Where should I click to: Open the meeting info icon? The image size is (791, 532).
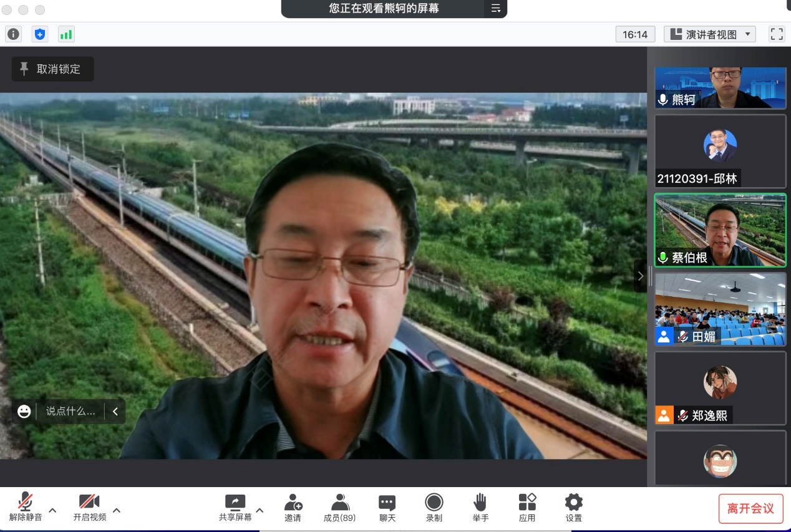point(13,34)
